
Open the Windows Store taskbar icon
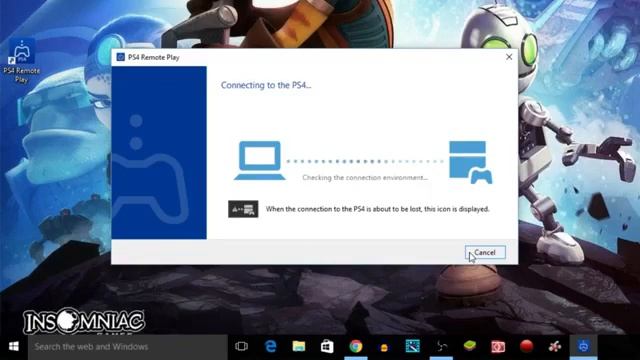point(327,347)
